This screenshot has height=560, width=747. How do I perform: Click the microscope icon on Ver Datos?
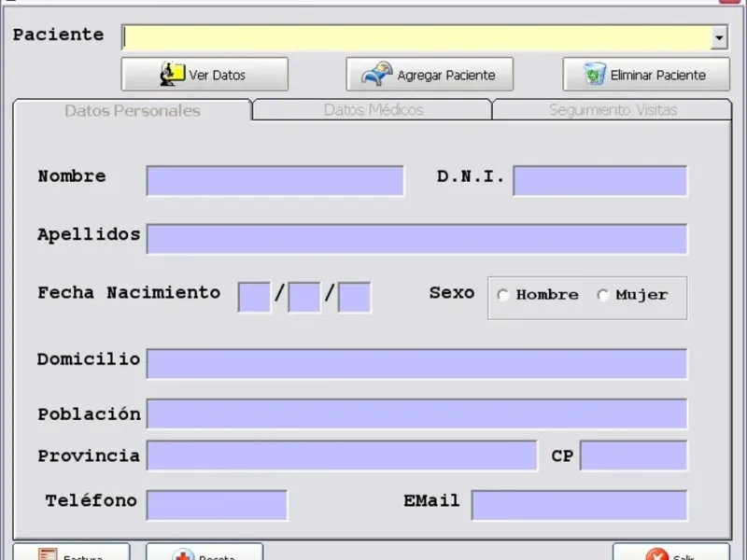tap(172, 74)
